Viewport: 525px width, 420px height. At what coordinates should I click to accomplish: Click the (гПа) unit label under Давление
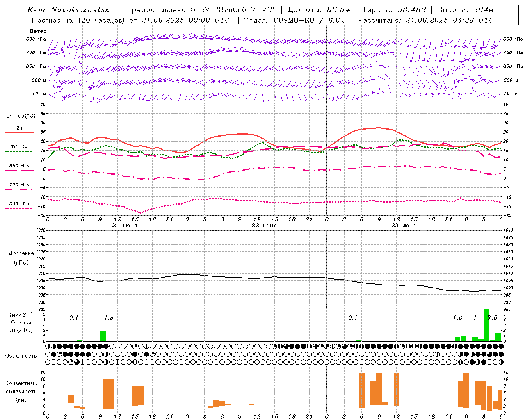click(x=21, y=262)
